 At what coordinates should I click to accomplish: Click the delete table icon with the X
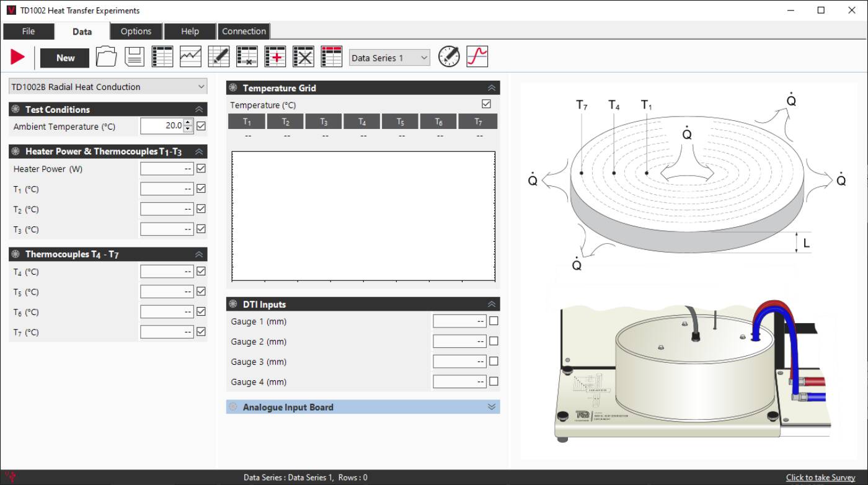pyautogui.click(x=303, y=56)
